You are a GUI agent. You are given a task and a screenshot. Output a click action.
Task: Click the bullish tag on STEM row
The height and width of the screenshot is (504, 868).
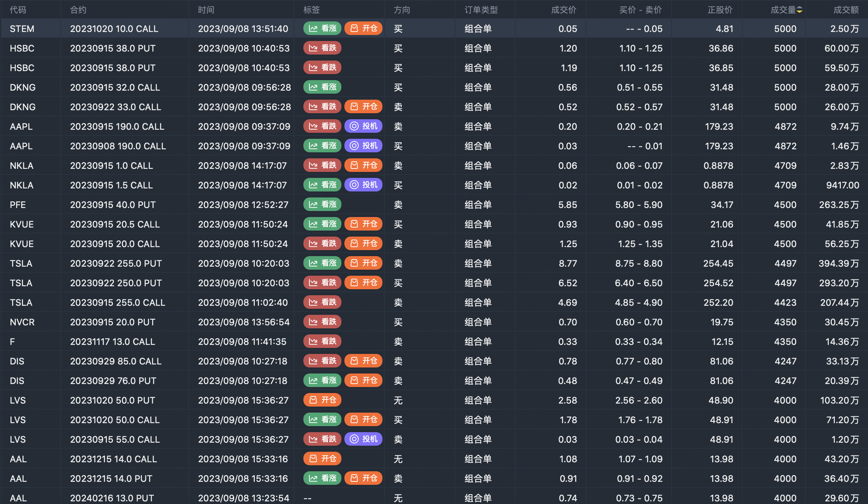[322, 29]
